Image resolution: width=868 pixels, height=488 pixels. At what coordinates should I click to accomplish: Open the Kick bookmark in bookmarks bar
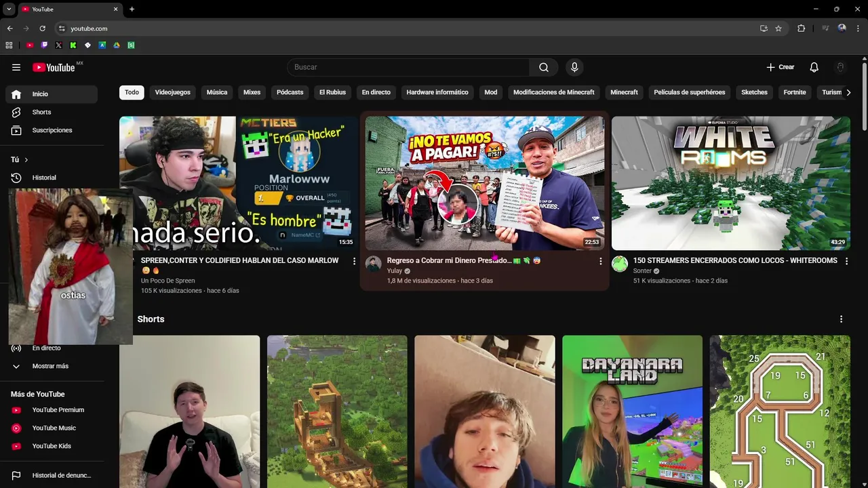[x=73, y=45]
